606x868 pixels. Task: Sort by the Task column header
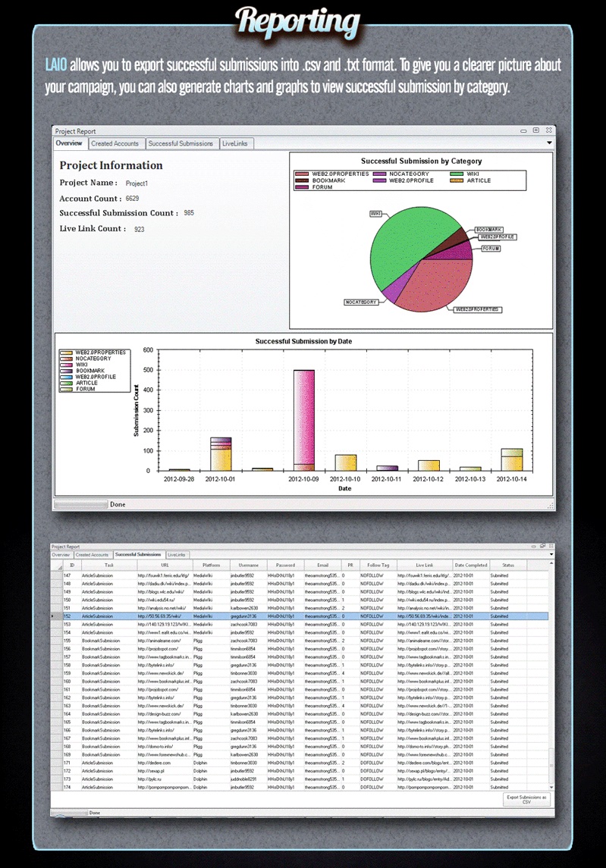pos(109,566)
